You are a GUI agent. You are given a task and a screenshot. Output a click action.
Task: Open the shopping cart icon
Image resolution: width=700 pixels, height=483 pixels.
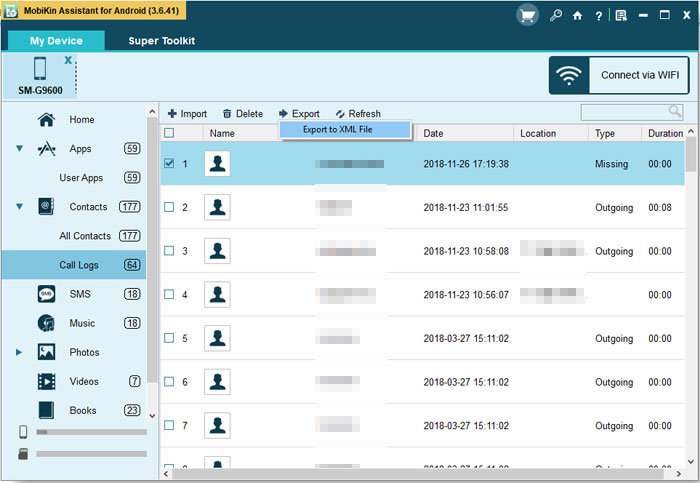click(x=527, y=15)
